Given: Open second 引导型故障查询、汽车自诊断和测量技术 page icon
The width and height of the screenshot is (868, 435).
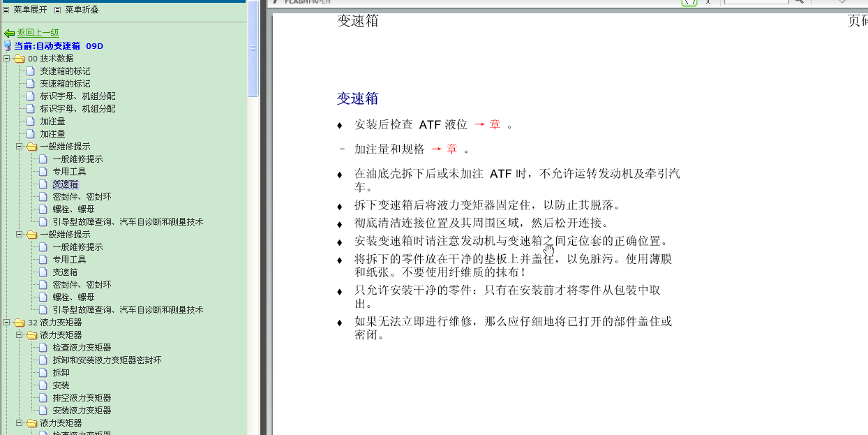Looking at the screenshot, I should pos(43,310).
